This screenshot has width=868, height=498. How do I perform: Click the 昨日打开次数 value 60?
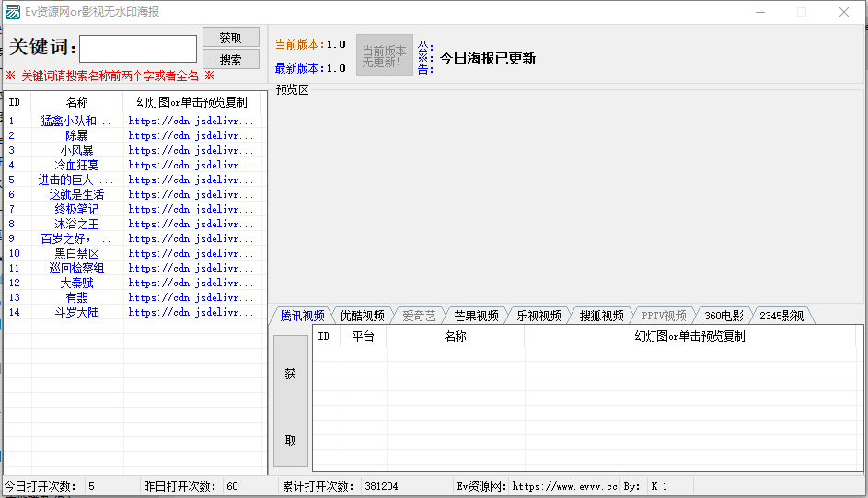pos(233,486)
